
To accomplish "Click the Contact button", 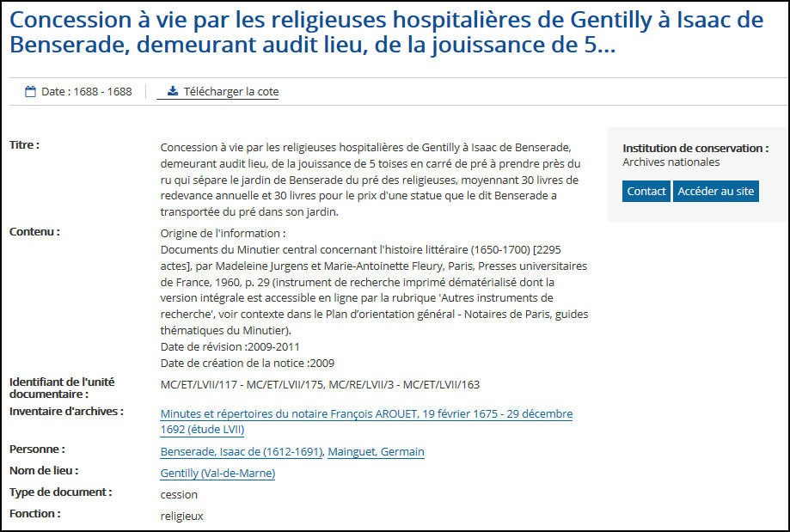I will 646,192.
